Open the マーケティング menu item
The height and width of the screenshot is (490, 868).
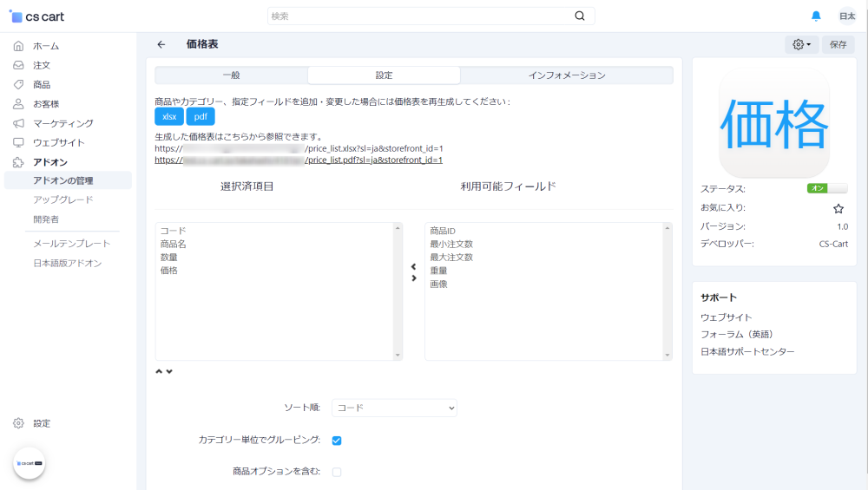click(x=63, y=123)
